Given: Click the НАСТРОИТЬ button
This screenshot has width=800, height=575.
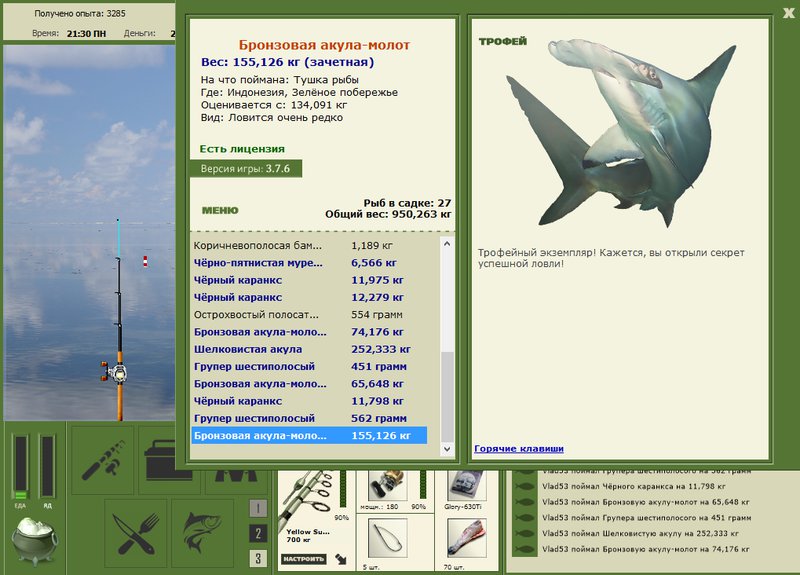Looking at the screenshot, I should pos(304,559).
